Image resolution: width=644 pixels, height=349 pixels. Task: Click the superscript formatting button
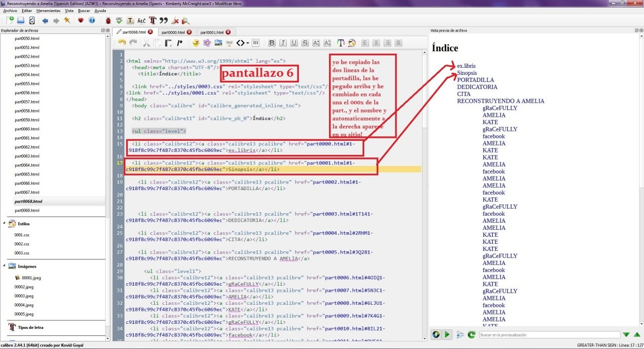327,43
